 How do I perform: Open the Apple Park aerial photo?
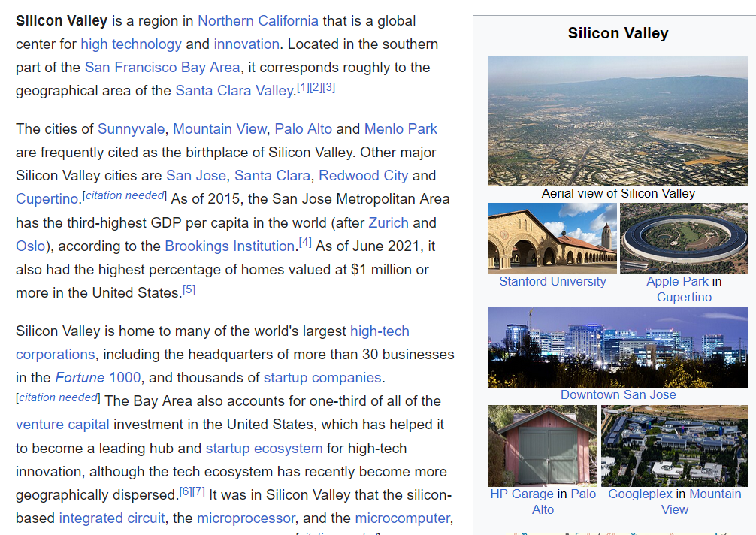click(684, 238)
